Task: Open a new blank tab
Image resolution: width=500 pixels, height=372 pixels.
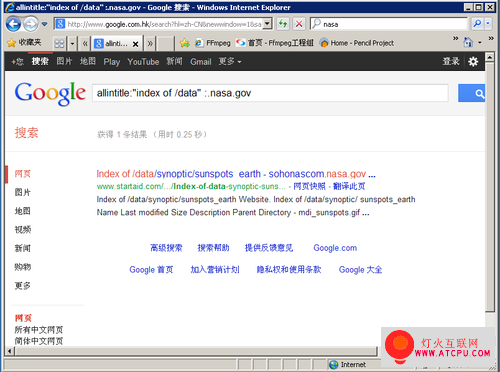Action: click(165, 43)
